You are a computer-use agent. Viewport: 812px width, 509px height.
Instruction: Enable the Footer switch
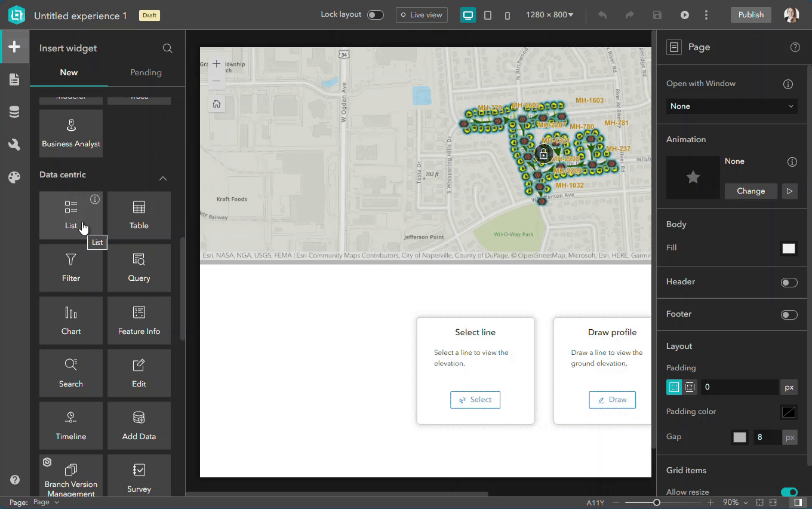(x=789, y=315)
